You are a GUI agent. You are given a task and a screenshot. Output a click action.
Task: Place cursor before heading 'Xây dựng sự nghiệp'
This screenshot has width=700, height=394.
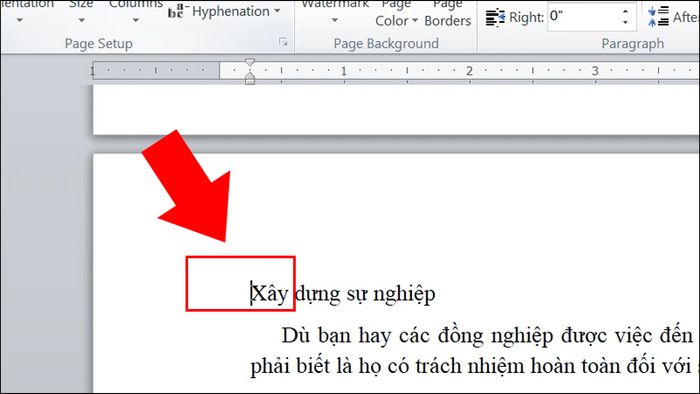[251, 294]
